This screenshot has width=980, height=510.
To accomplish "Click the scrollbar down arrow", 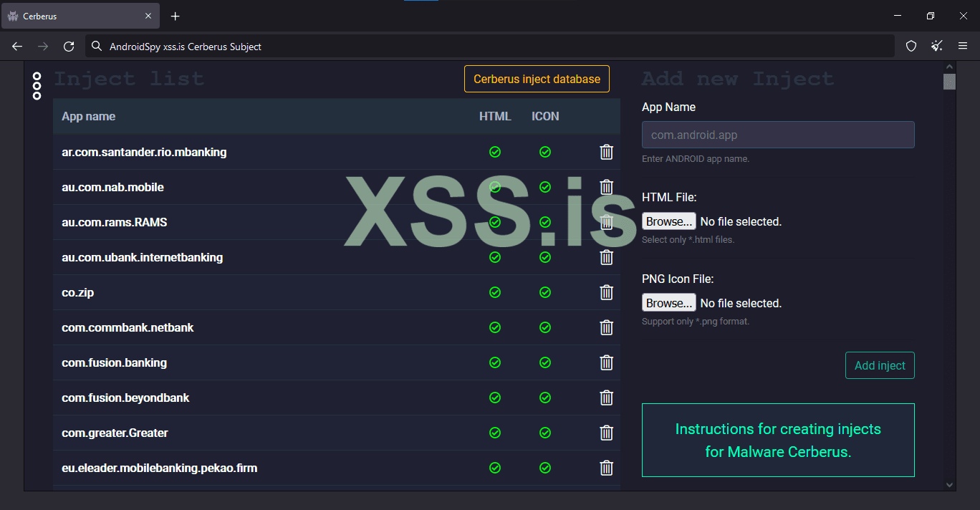I will [949, 484].
